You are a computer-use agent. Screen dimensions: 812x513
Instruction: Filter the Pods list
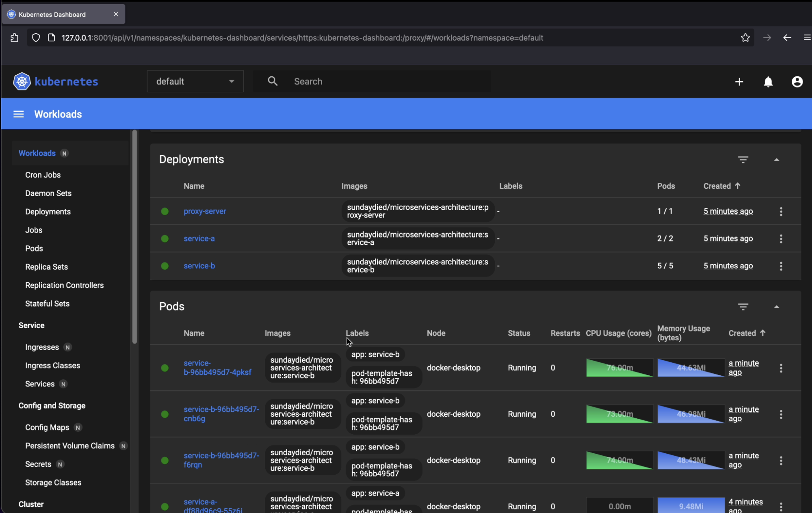tap(743, 307)
